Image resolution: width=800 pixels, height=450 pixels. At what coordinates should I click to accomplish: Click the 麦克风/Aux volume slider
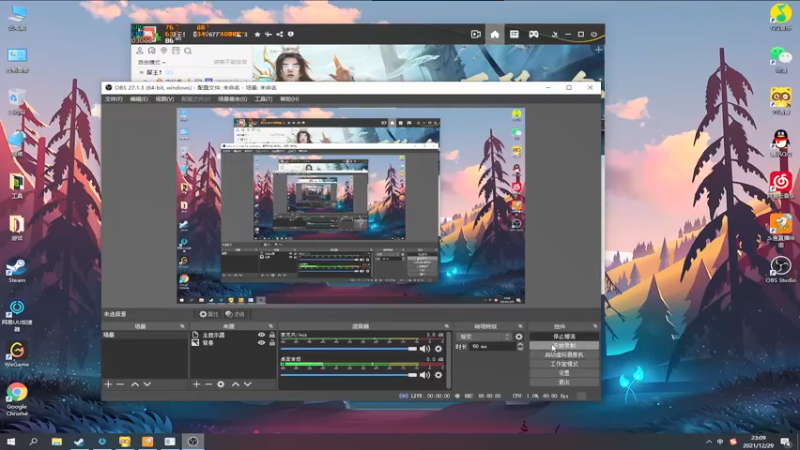[348, 349]
